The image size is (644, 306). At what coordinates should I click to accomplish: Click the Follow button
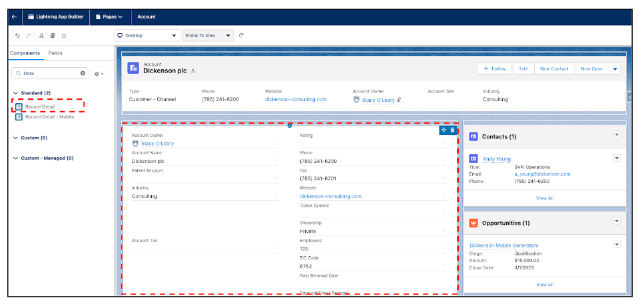[x=495, y=69]
